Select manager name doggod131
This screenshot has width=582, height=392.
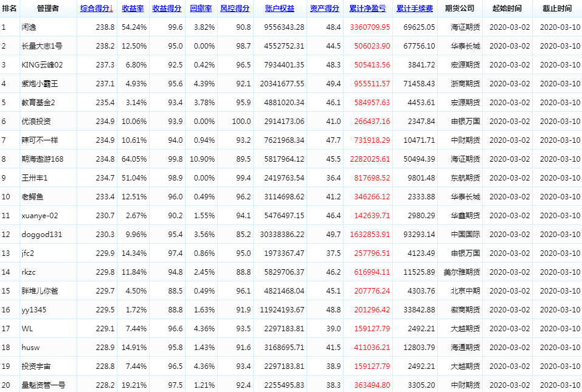click(x=42, y=235)
